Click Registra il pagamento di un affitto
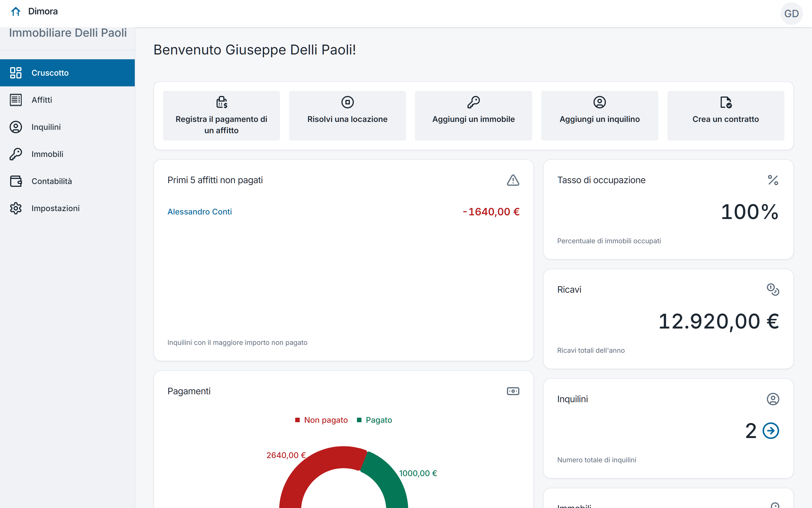 [x=221, y=116]
